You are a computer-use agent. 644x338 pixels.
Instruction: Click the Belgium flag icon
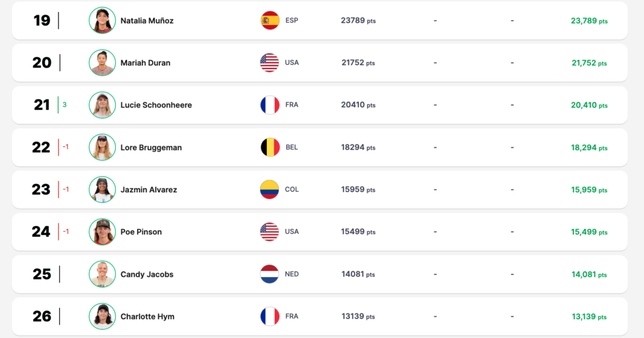[x=270, y=147]
